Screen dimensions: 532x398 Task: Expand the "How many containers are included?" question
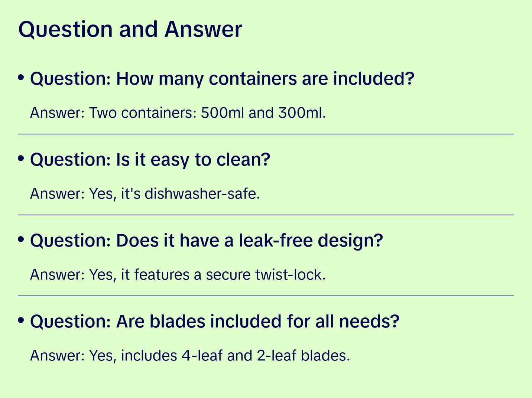[x=222, y=79]
